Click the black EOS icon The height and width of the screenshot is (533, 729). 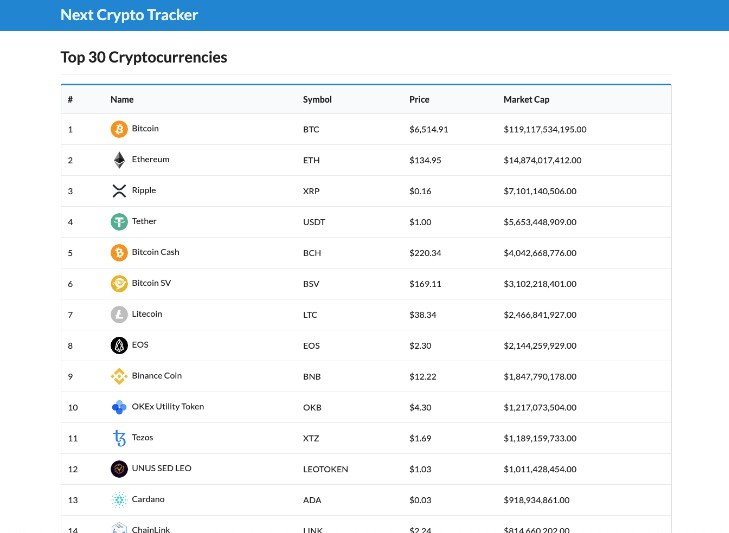[x=119, y=346]
